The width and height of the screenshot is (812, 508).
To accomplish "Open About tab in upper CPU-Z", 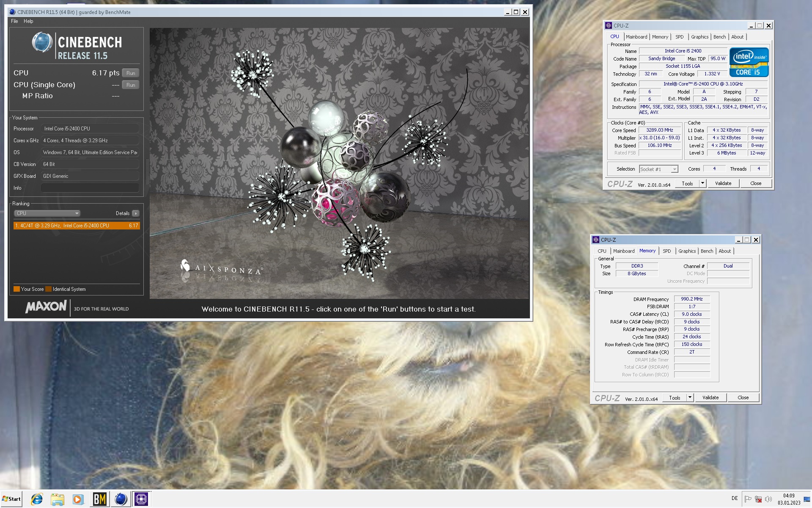I will tap(738, 37).
